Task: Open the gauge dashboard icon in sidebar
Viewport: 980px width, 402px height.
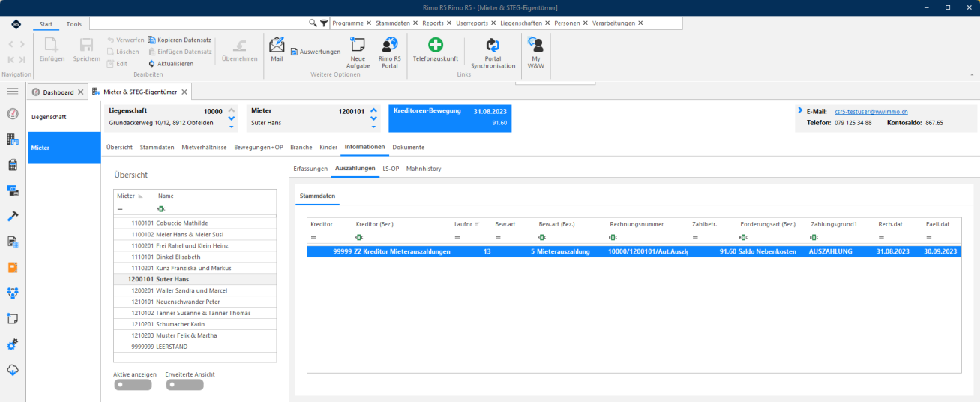Action: [12, 114]
